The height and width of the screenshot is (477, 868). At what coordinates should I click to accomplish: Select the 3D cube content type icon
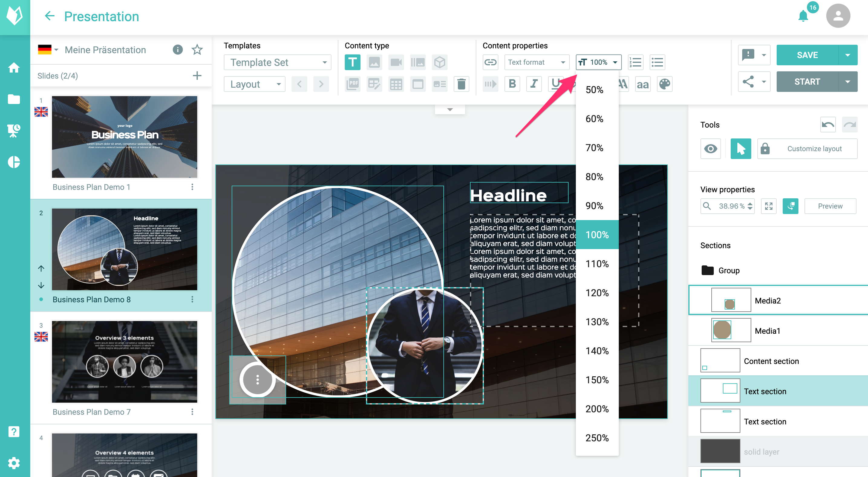click(439, 62)
